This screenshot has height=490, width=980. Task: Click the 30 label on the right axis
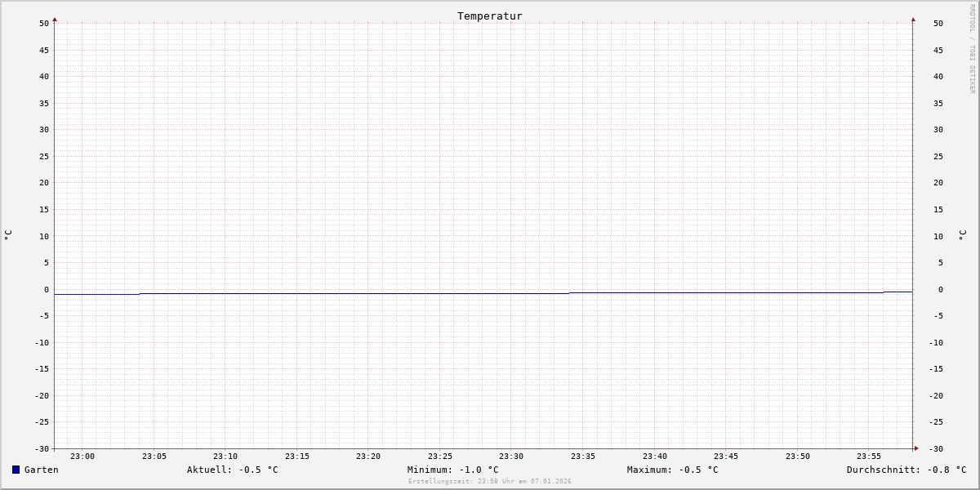pyautogui.click(x=938, y=130)
